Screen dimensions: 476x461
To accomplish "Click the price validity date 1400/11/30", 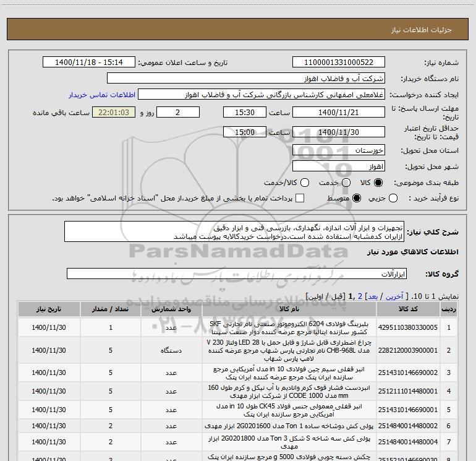I will tap(339, 132).
